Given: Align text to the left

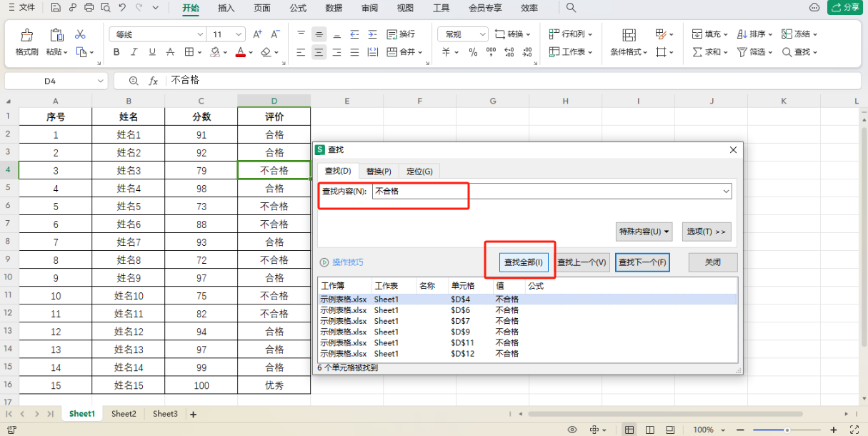Looking at the screenshot, I should point(301,52).
